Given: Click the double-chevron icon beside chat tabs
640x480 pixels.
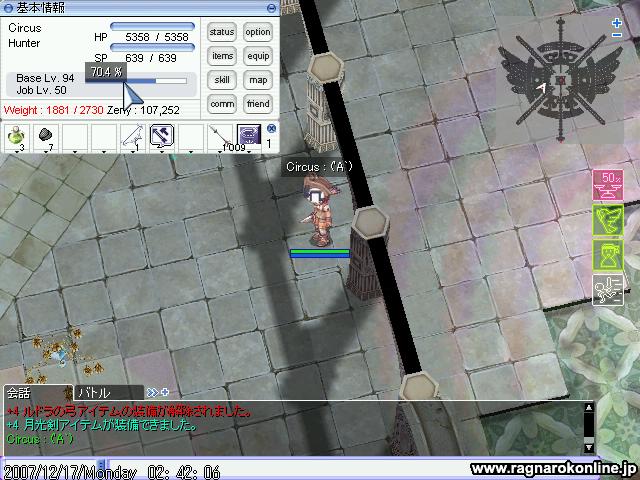Looking at the screenshot, I should click(152, 393).
